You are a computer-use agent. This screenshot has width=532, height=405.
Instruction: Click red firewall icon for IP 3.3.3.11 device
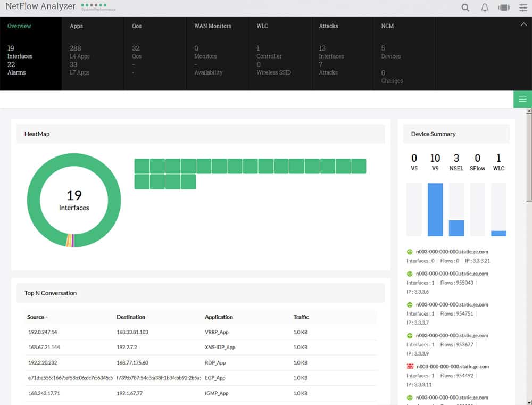pyautogui.click(x=410, y=366)
